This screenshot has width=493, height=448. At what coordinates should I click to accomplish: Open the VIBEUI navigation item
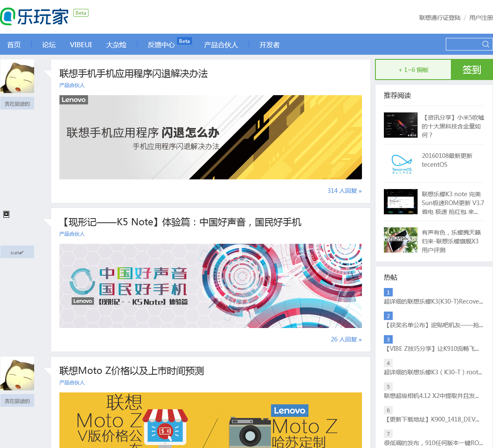click(x=81, y=45)
